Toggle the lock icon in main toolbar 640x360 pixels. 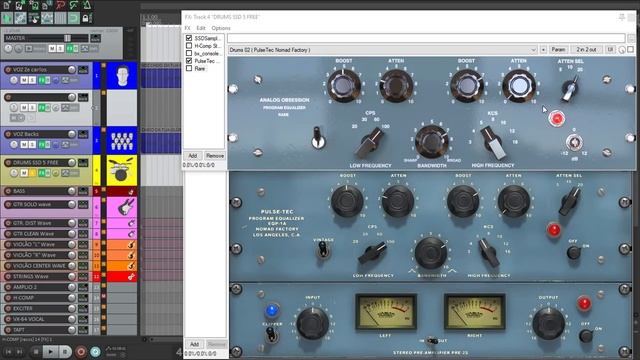tap(86, 18)
